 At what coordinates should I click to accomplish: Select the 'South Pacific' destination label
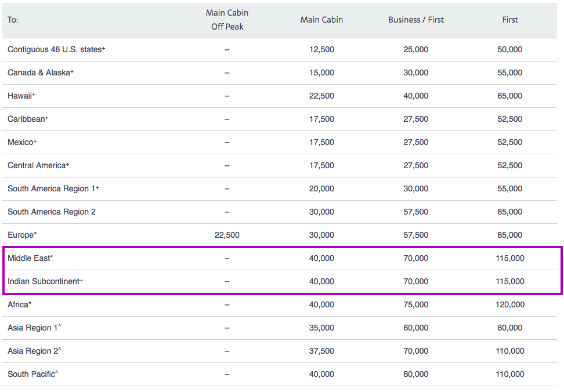[x=32, y=374]
